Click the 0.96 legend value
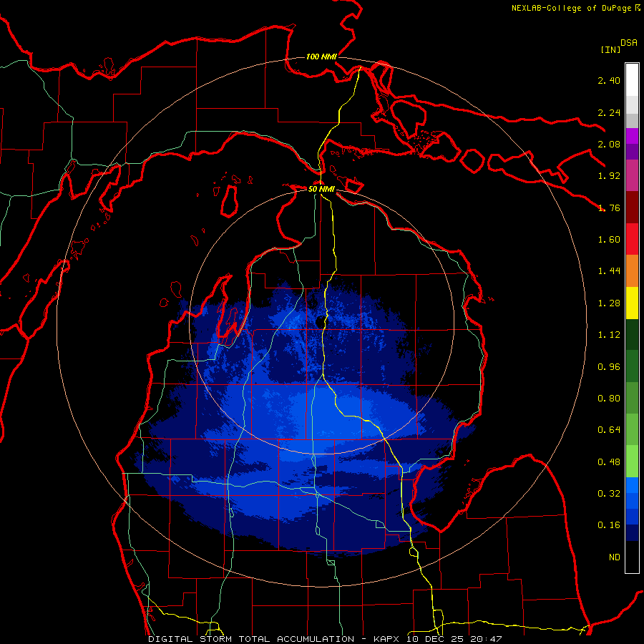The image size is (644, 644). coord(609,367)
